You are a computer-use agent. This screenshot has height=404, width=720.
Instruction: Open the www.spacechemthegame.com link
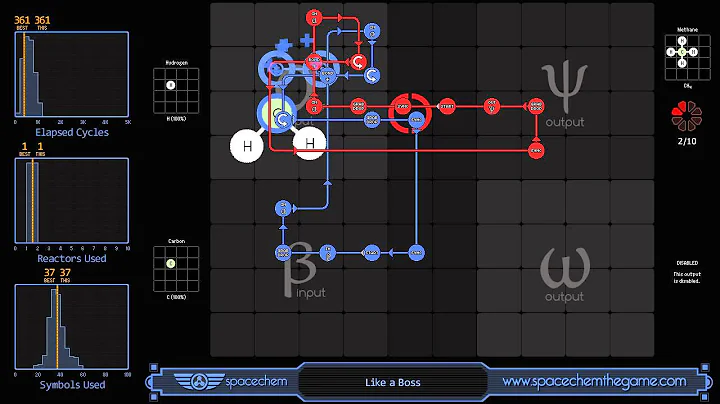tap(594, 382)
